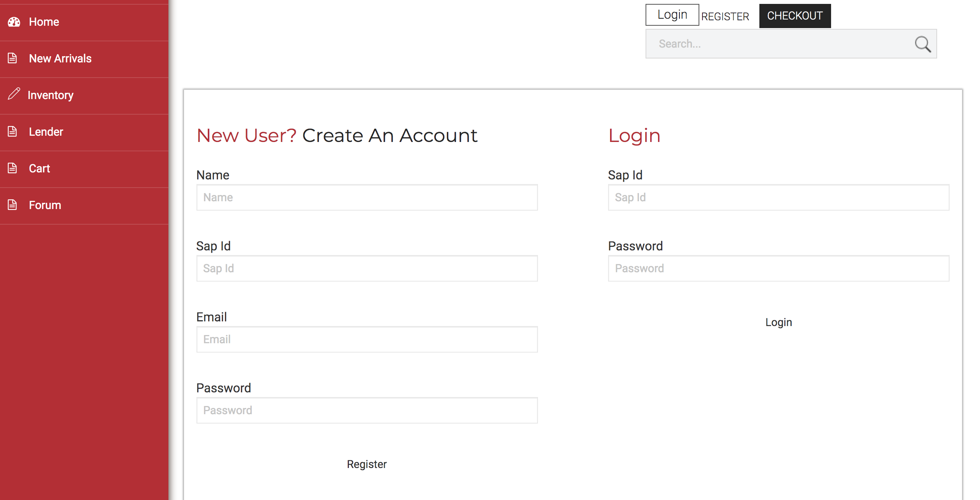Click the magnifying glass search icon
The width and height of the screenshot is (980, 500).
(923, 44)
